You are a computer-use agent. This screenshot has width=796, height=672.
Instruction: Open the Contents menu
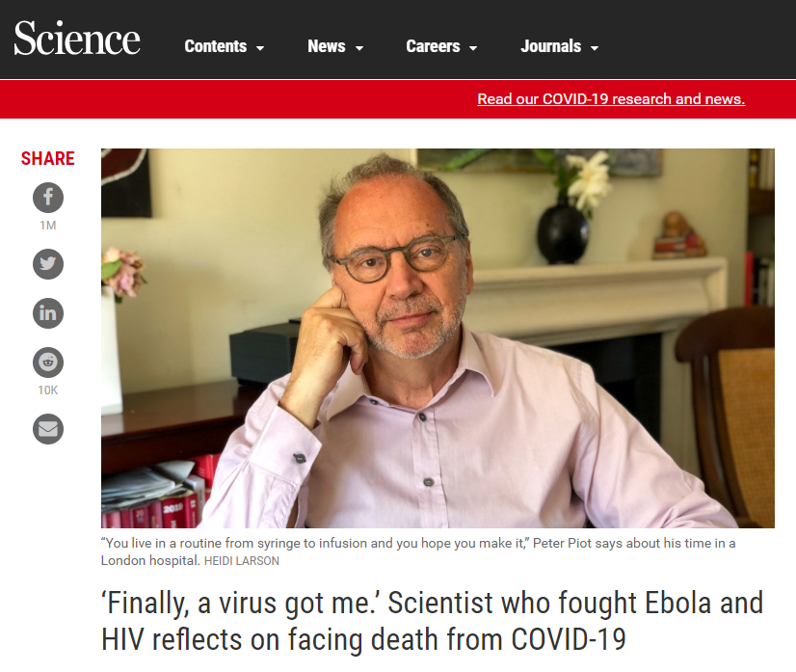(214, 46)
